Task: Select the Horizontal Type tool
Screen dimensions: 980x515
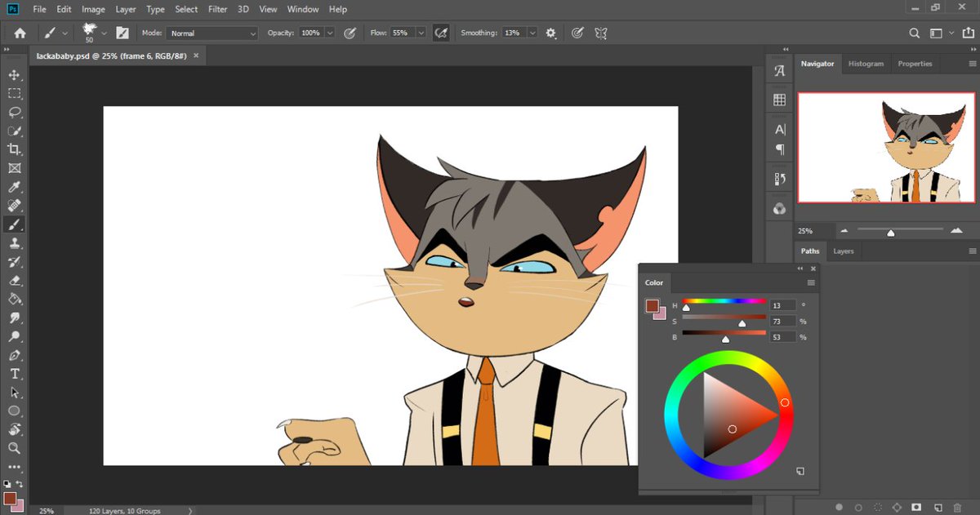Action: (x=14, y=374)
